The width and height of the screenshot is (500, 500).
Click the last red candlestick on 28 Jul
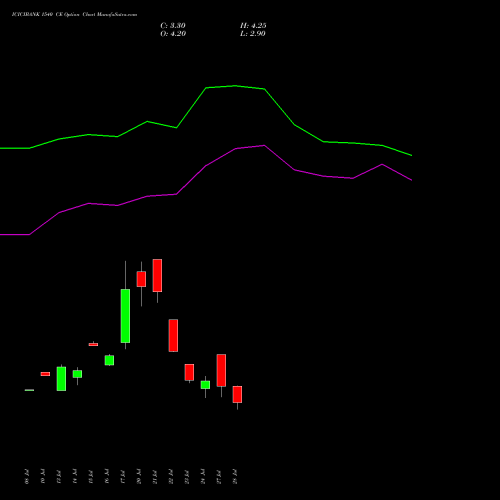237,394
